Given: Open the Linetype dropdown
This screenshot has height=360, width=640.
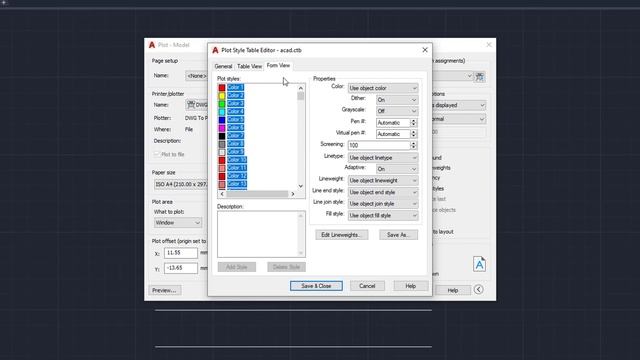Looking at the screenshot, I should coord(383,158).
